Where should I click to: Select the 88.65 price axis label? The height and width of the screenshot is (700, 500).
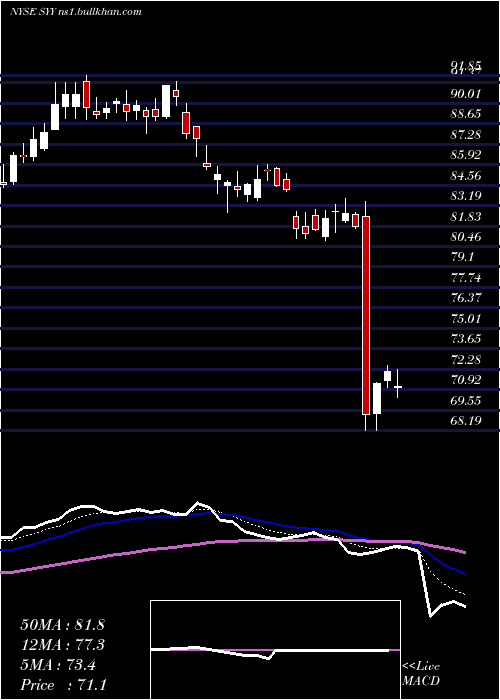tap(466, 114)
